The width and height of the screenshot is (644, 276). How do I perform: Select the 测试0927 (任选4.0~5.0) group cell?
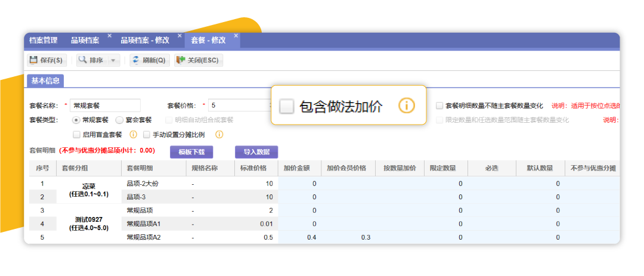(x=89, y=224)
